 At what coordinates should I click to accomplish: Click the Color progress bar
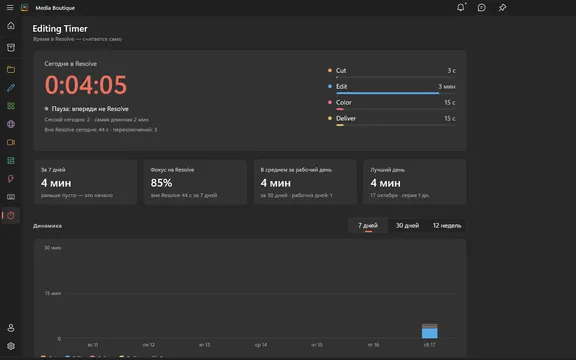tap(396, 109)
